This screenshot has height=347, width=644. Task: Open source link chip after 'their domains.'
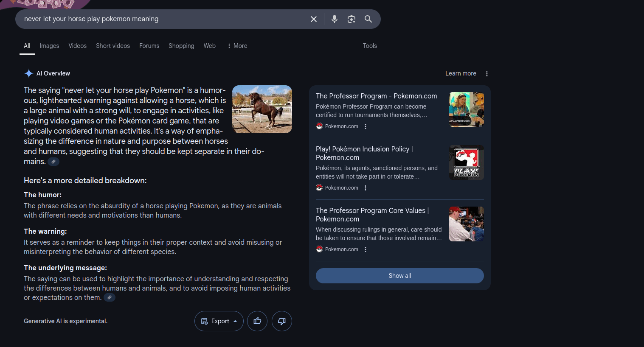pos(53,162)
